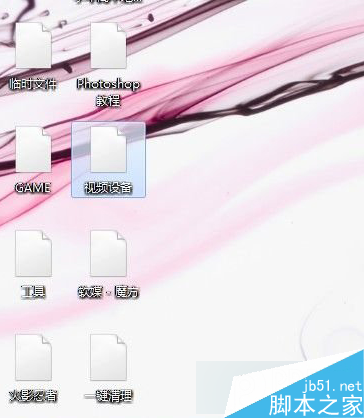Click the 火影忍者 desktop icon
The image size is (364, 418).
[x=33, y=357]
